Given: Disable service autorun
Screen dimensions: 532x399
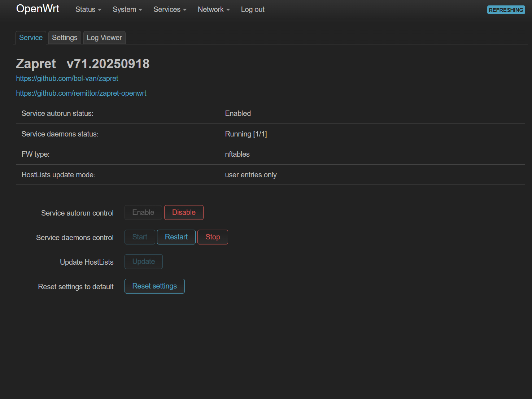Looking at the screenshot, I should pos(184,212).
